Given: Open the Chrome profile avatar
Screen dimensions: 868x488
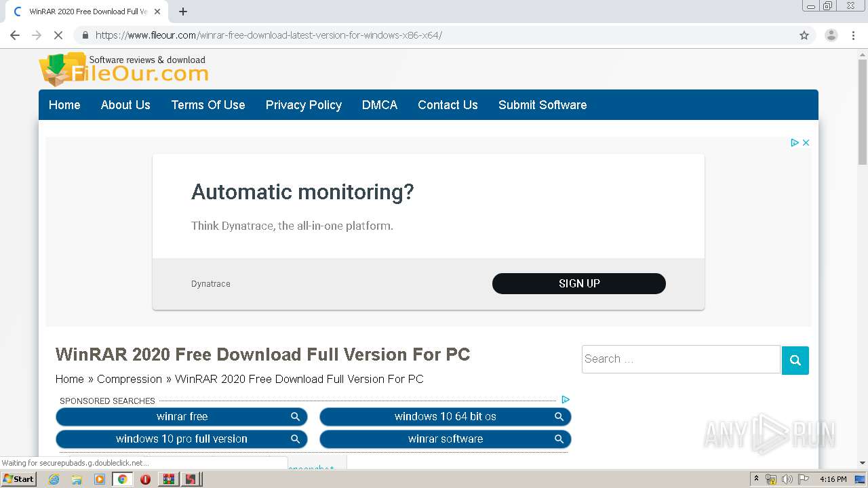Looking at the screenshot, I should pos(831,35).
